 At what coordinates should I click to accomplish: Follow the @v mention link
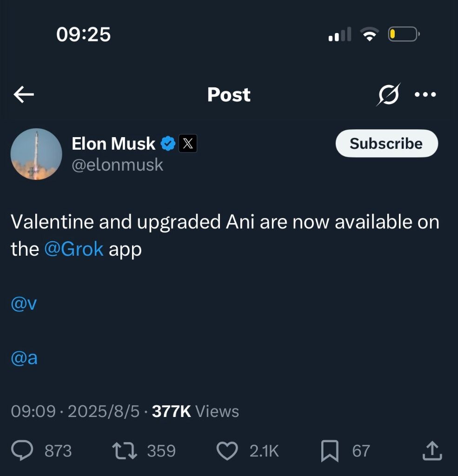[x=24, y=304]
